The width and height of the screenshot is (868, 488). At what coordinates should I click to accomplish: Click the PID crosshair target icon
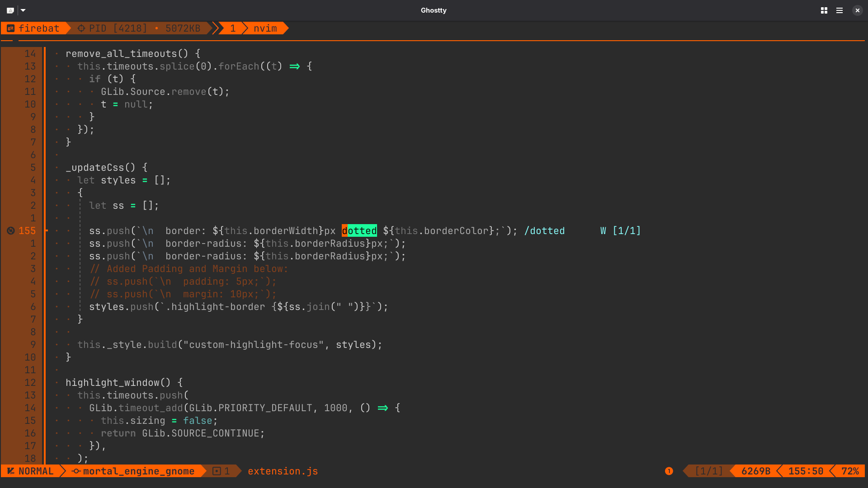click(81, 28)
